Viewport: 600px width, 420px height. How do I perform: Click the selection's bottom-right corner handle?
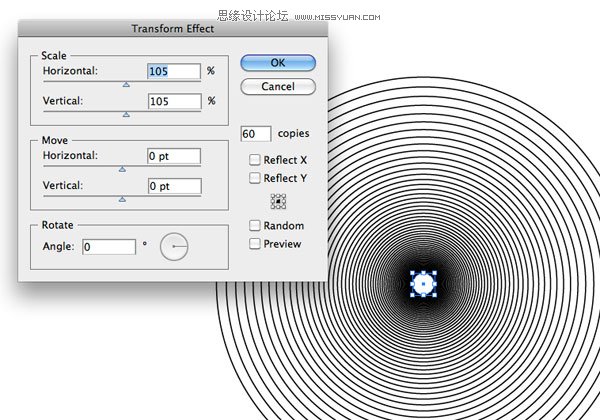[x=435, y=295]
